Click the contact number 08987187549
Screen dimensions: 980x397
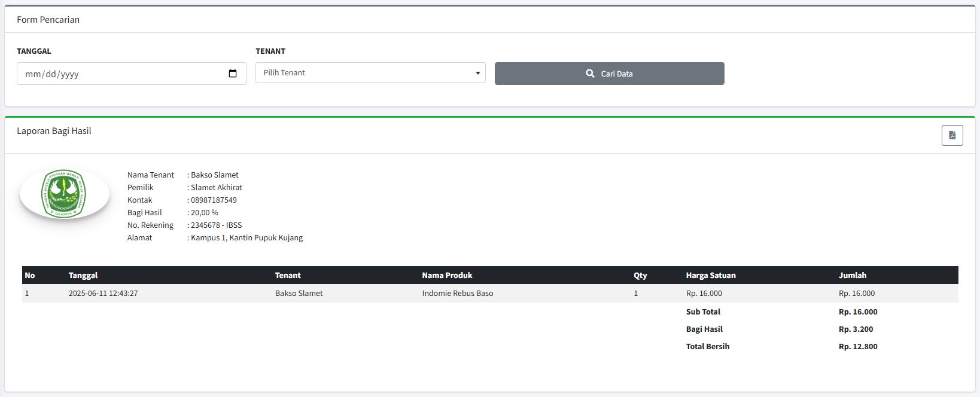[x=214, y=200]
